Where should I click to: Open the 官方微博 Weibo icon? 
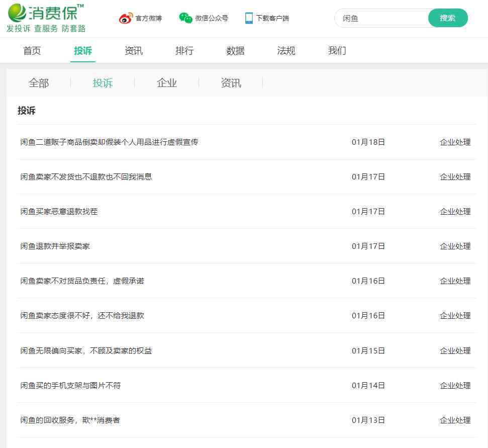click(126, 19)
